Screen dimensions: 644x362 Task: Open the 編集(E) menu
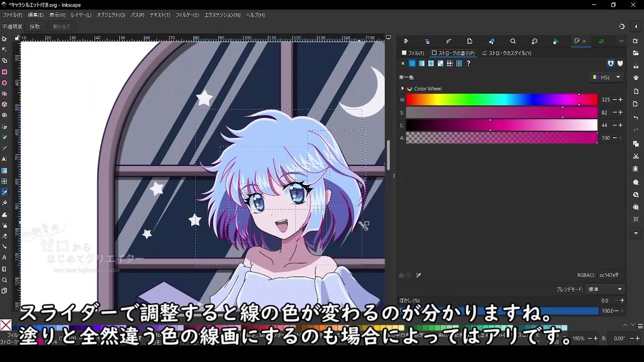[x=36, y=15]
